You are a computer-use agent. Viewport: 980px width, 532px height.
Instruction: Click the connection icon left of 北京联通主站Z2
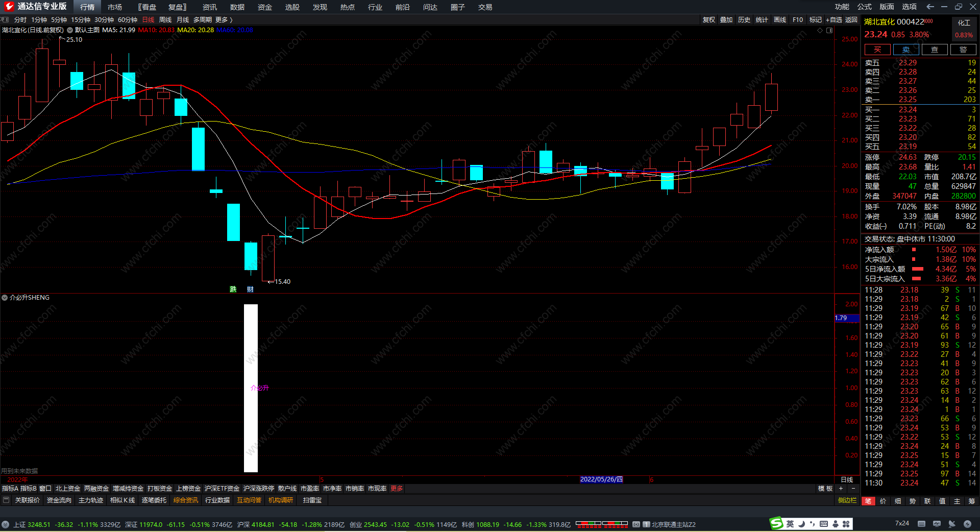tap(636, 524)
